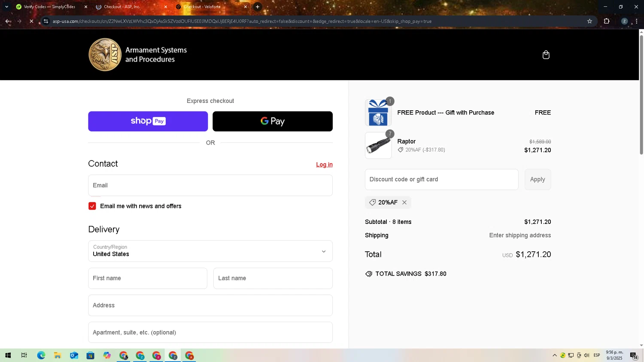The image size is (644, 362).
Task: Uncheck Email me with news and offers
Action: coord(92,206)
